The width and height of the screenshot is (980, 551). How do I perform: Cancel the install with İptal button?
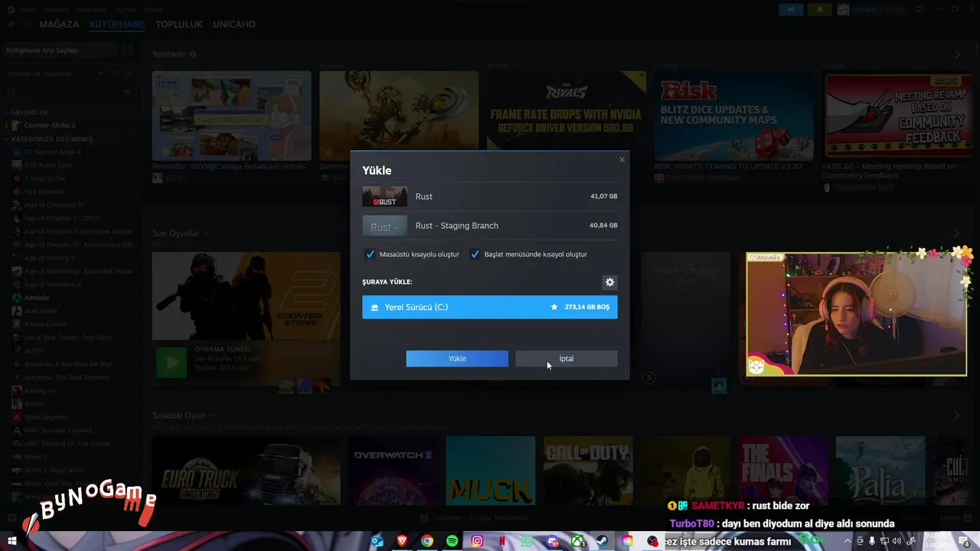coord(567,358)
